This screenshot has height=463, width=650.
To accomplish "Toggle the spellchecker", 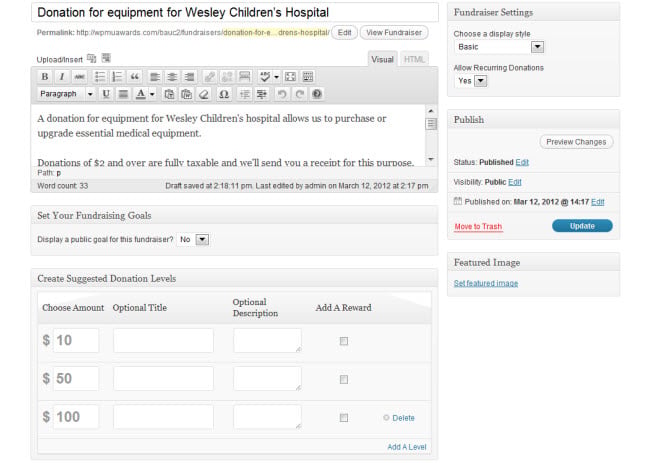I will [x=264, y=77].
